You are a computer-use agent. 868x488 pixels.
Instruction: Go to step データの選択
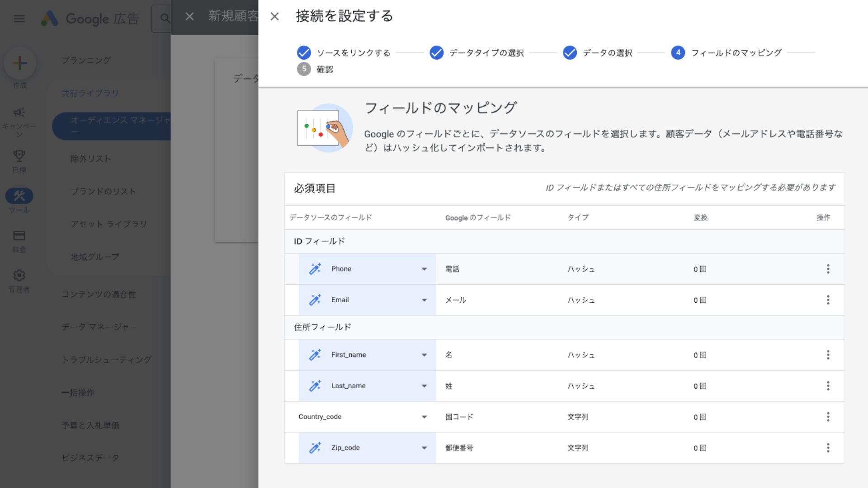(597, 53)
